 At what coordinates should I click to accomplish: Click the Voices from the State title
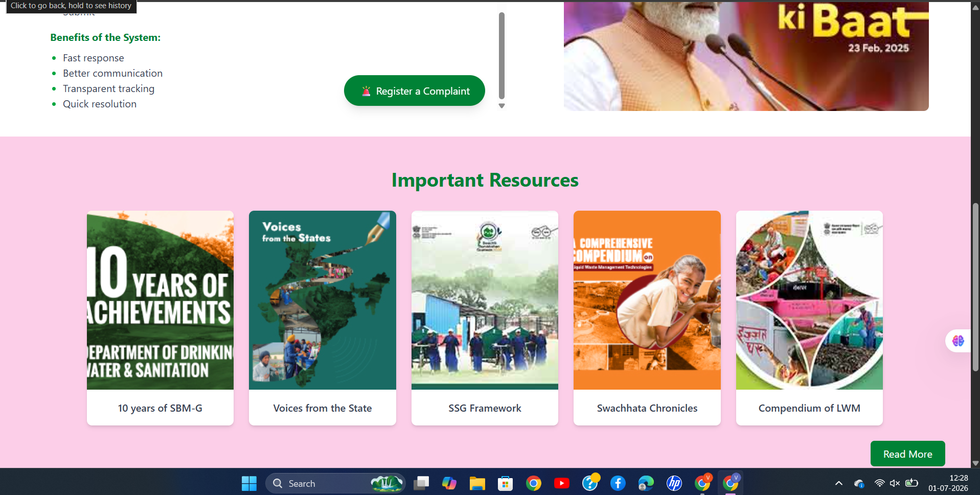point(323,408)
